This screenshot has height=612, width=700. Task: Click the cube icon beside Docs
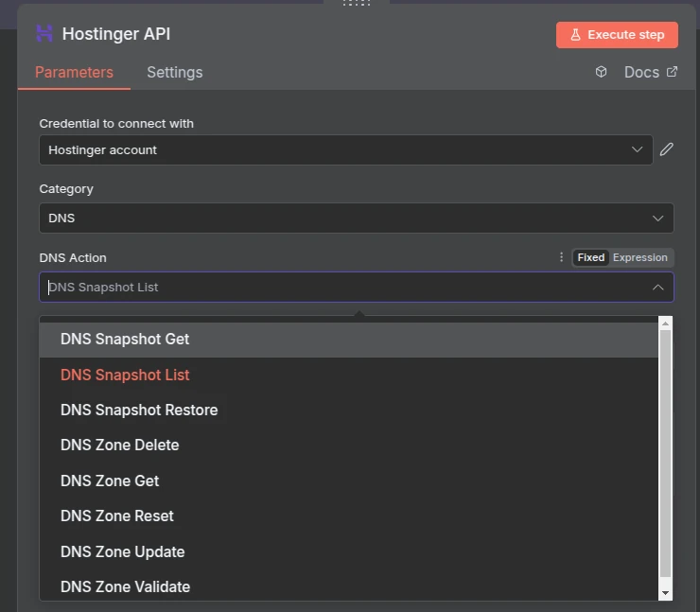(x=601, y=72)
